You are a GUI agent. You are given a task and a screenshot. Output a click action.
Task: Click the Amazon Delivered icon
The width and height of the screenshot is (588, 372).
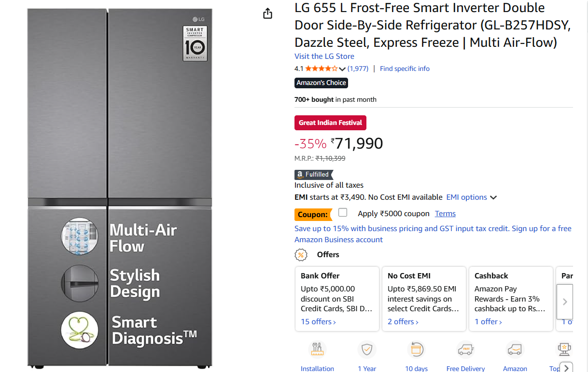pos(515,349)
